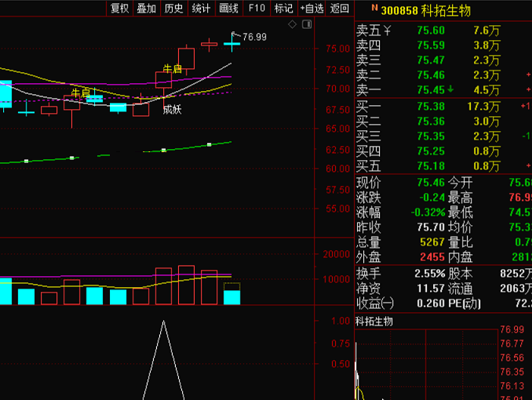
Task: Open the 复权 menu in the toolbar
Action: pyautogui.click(x=120, y=8)
